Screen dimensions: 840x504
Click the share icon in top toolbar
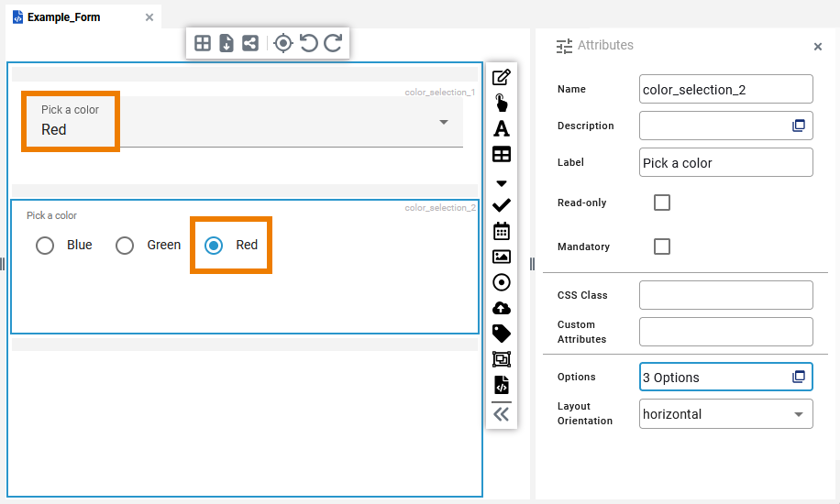(x=250, y=43)
